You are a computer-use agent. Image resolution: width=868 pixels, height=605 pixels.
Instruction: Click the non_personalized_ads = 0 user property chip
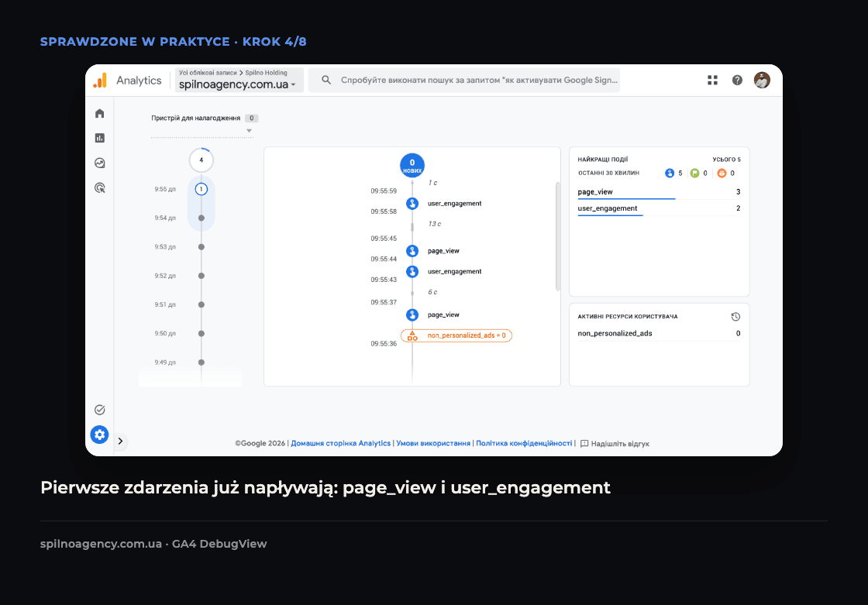(x=456, y=335)
